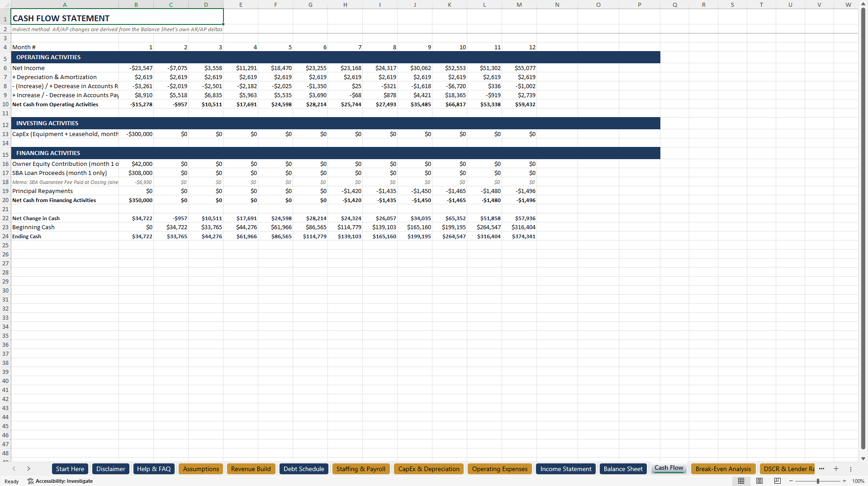Image resolution: width=868 pixels, height=486 pixels.
Task: Select the Month # label cell
Action: coord(65,47)
